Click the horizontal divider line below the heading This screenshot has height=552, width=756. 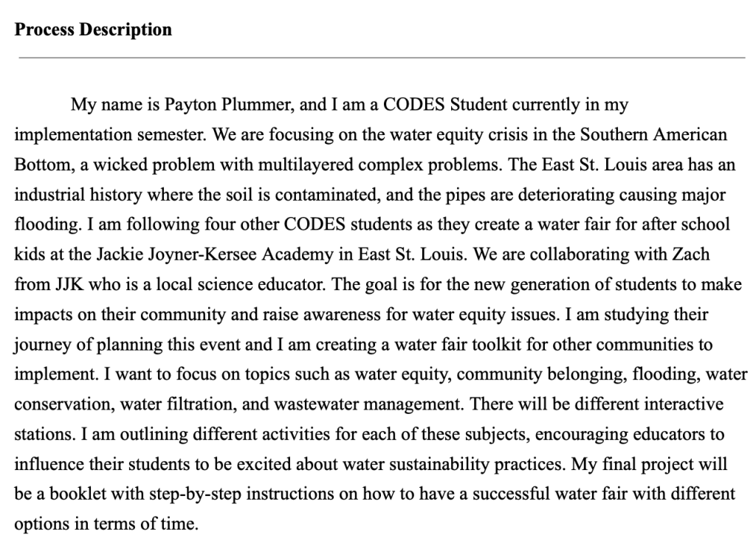tap(379, 58)
